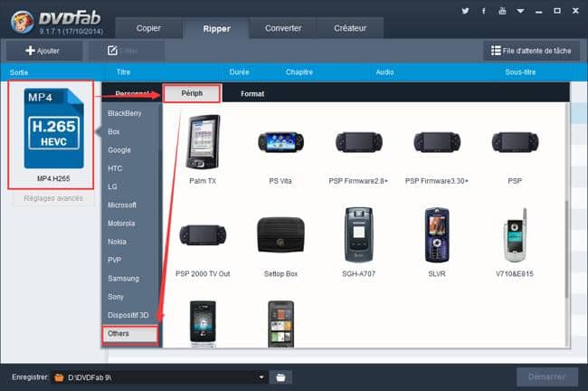Select the Settop Box device icon
This screenshot has height=391, width=588.
280,235
